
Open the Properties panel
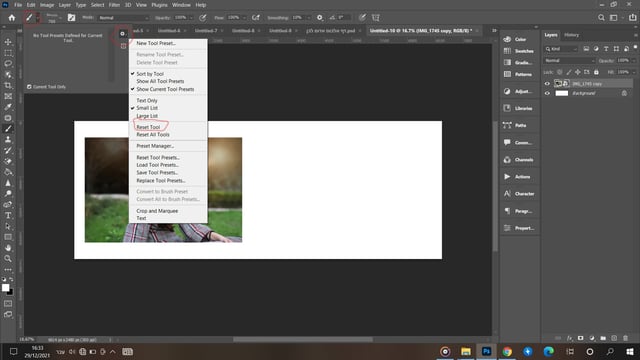(518, 228)
